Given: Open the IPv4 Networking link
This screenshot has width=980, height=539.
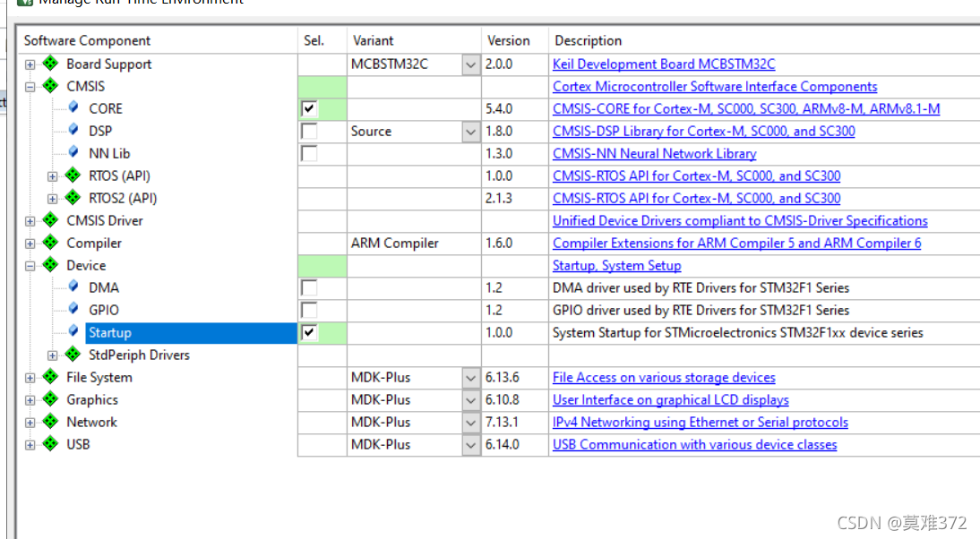Looking at the screenshot, I should (x=700, y=423).
